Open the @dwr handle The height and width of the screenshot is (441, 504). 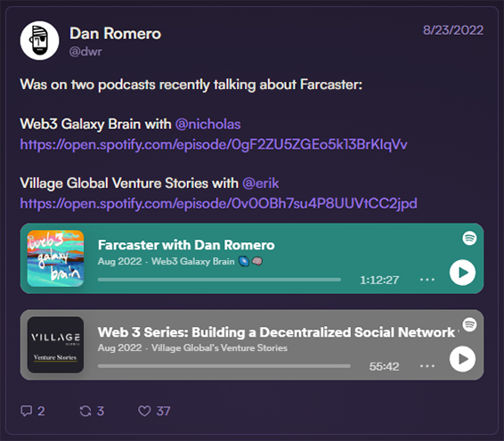coord(85,52)
